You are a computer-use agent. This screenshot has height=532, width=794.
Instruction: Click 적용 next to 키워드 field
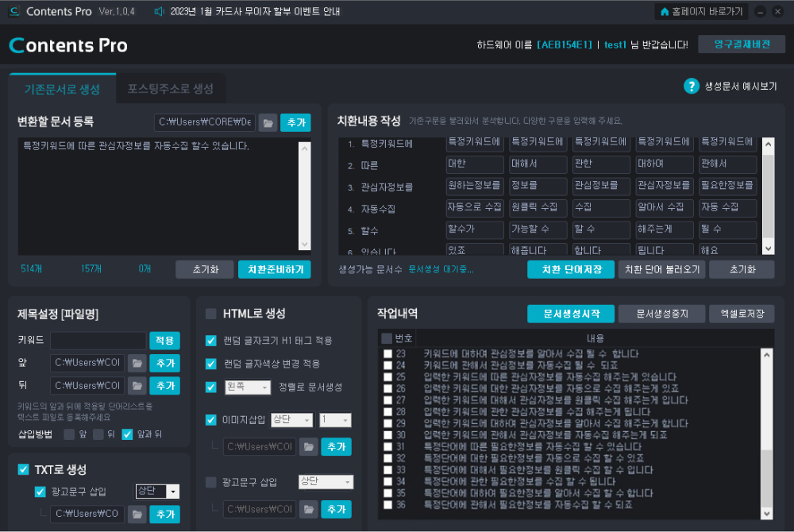[x=164, y=341]
